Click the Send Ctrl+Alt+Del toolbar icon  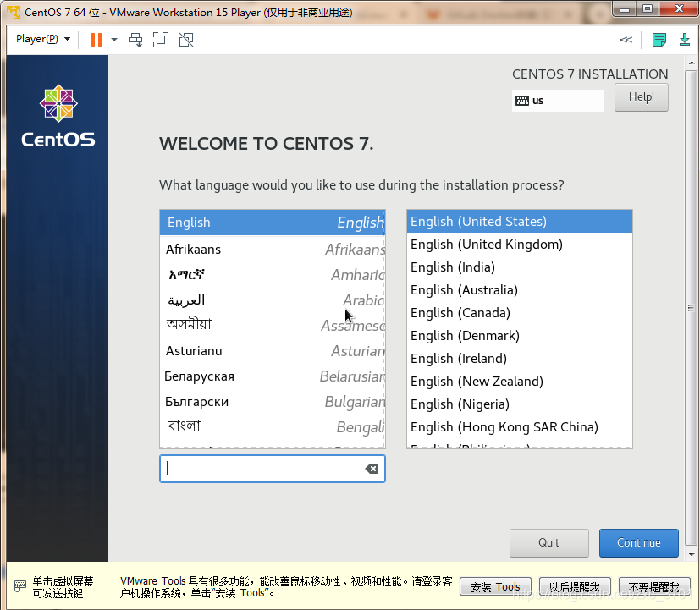(135, 40)
